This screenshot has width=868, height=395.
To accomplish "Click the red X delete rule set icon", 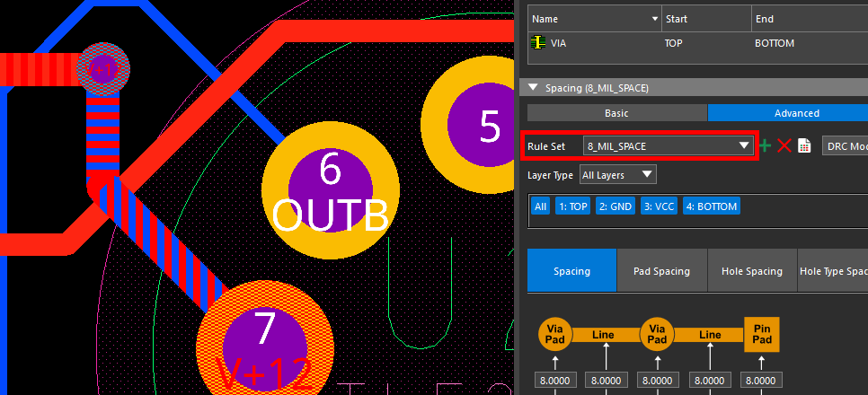I will tap(784, 146).
